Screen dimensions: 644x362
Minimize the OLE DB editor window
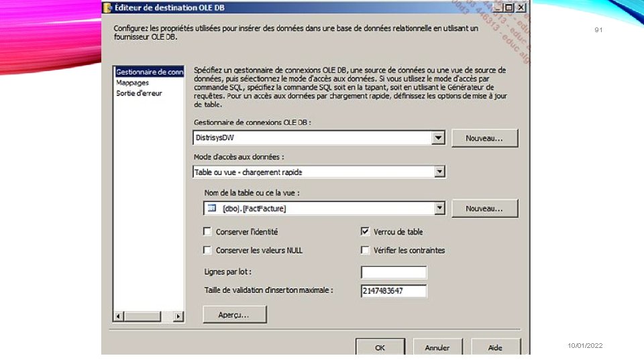pos(498,8)
